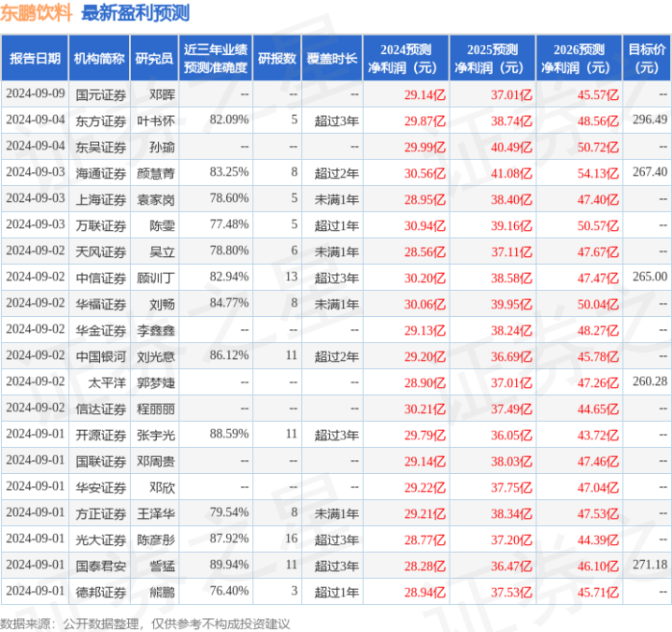Click accuracy value 83.25%

point(229,172)
